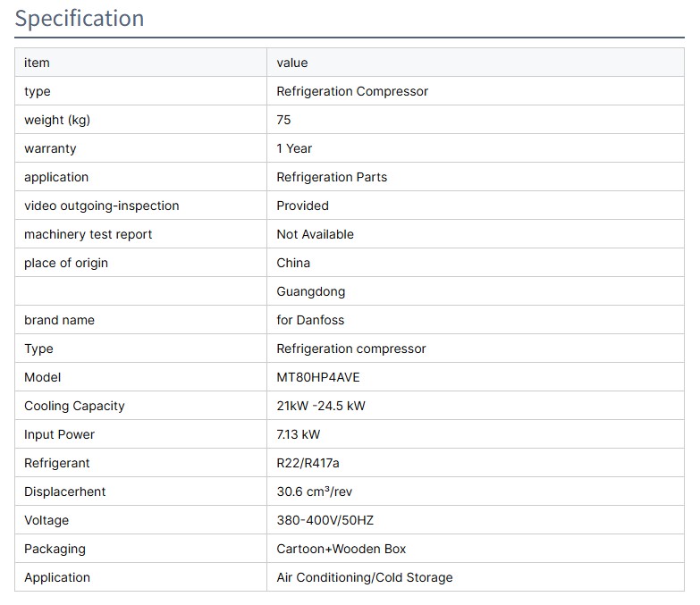Click the 'Refrigeration Parts' value cell

point(332,177)
